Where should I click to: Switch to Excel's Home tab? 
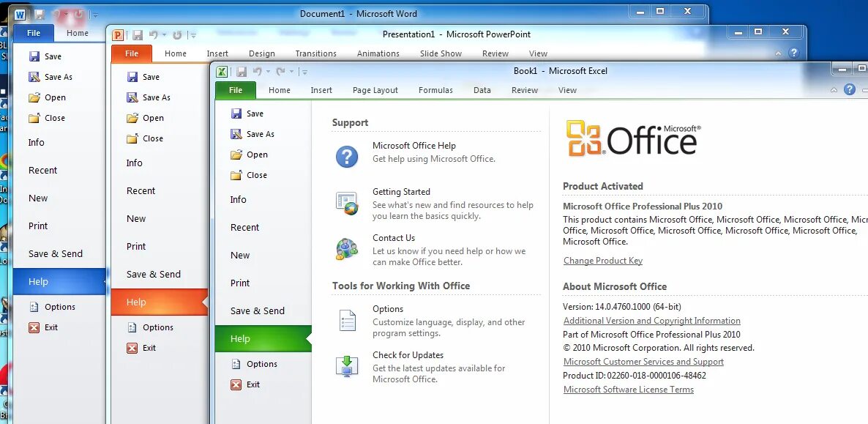[x=280, y=90]
